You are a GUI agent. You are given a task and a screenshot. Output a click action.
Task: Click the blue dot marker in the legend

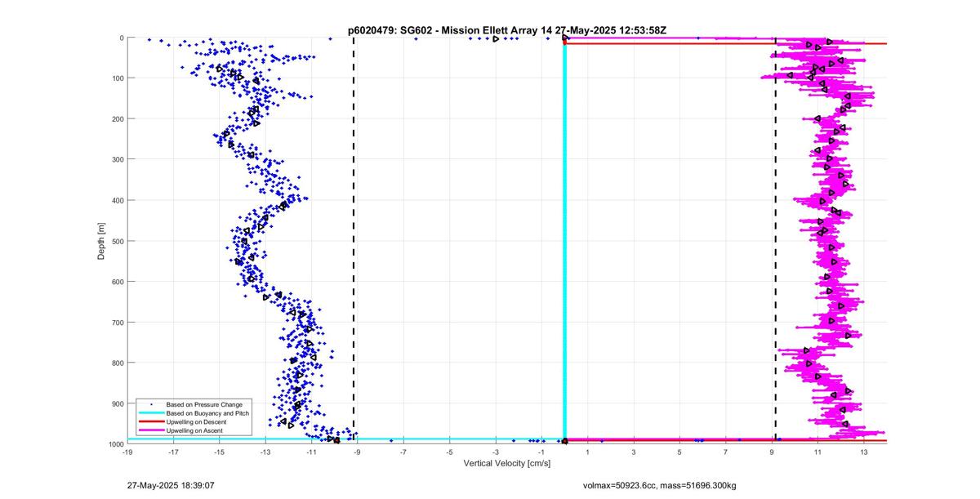pyautogui.click(x=151, y=404)
